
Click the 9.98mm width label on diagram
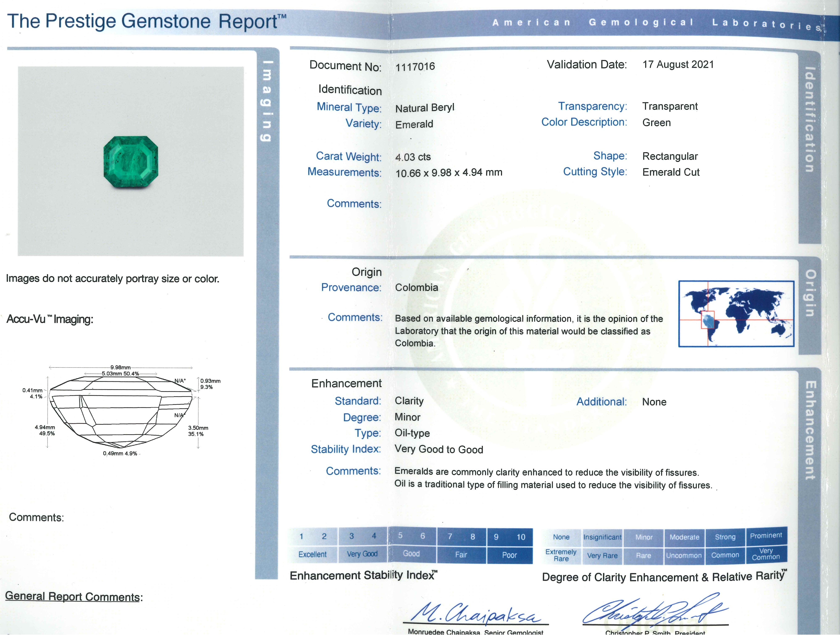(x=120, y=367)
